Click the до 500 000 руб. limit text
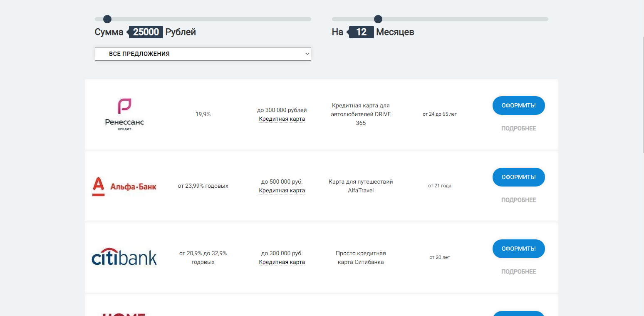The image size is (644, 316). [x=282, y=182]
